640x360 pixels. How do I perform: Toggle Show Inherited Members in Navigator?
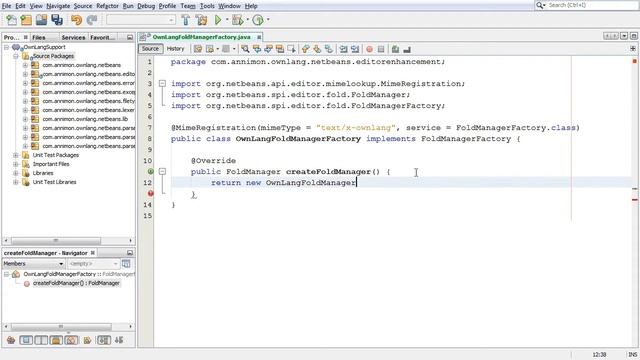pos(11,340)
